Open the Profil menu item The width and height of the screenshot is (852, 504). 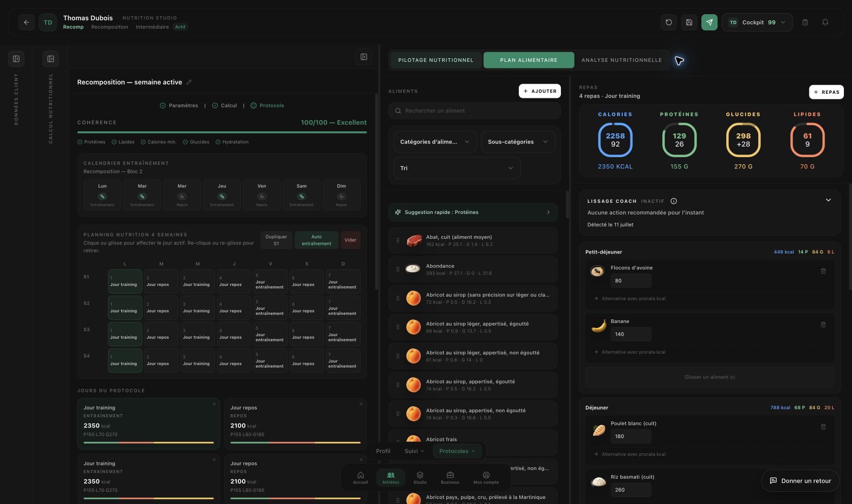click(383, 451)
